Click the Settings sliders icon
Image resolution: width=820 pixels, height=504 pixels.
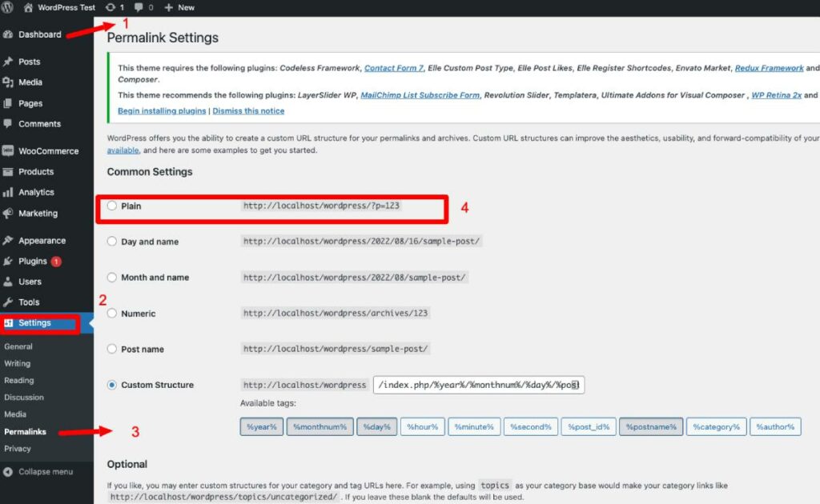8,323
